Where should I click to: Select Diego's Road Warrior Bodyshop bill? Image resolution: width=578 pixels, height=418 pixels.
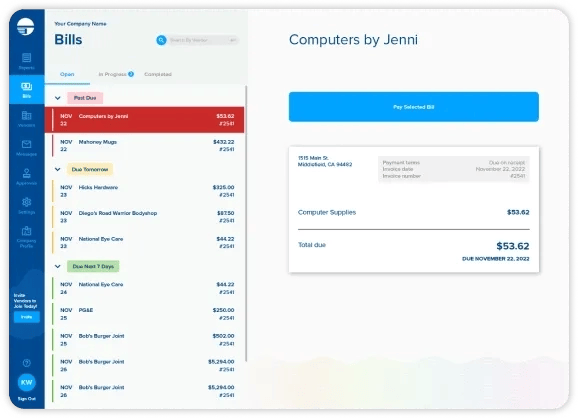click(144, 217)
